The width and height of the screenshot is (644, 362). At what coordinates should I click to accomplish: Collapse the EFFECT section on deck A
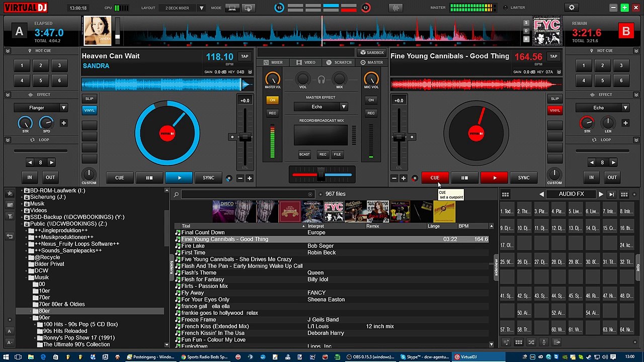click(8, 95)
